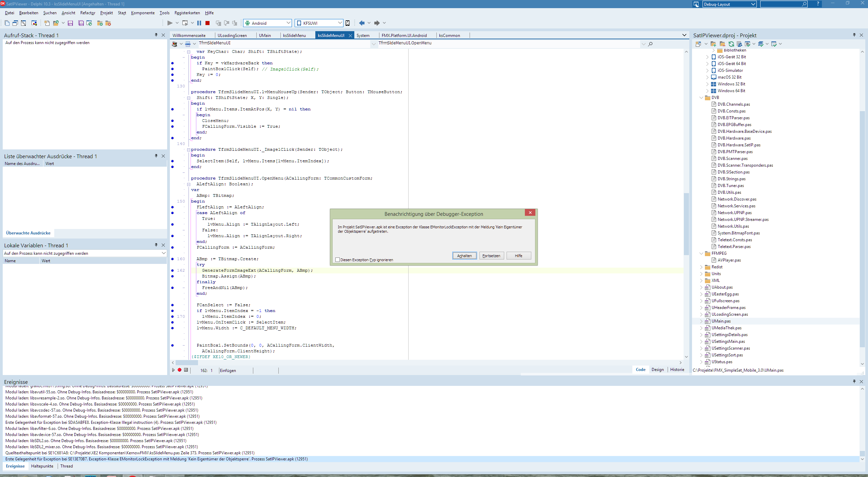Collapse the DVB folder in project tree
This screenshot has width=868, height=477.
pyautogui.click(x=702, y=98)
